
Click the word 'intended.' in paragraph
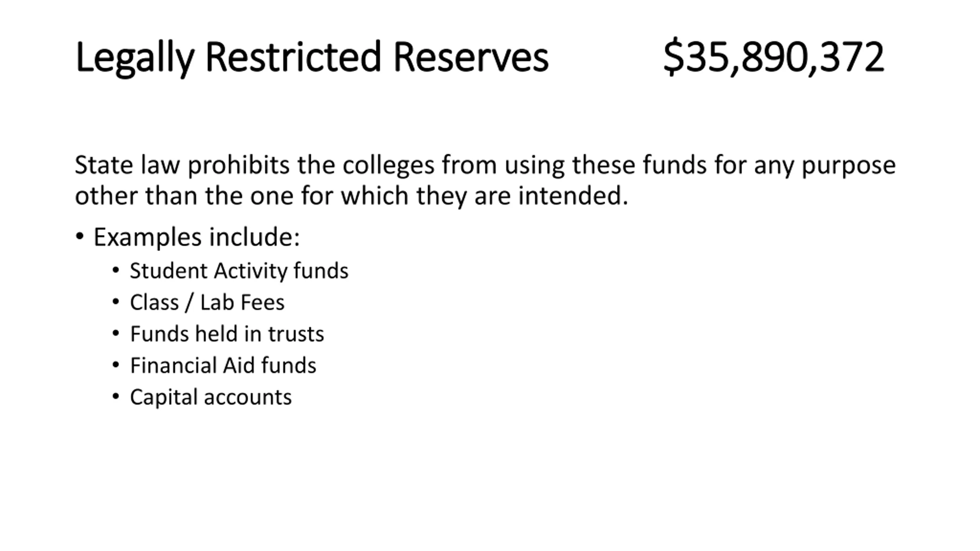point(573,196)
